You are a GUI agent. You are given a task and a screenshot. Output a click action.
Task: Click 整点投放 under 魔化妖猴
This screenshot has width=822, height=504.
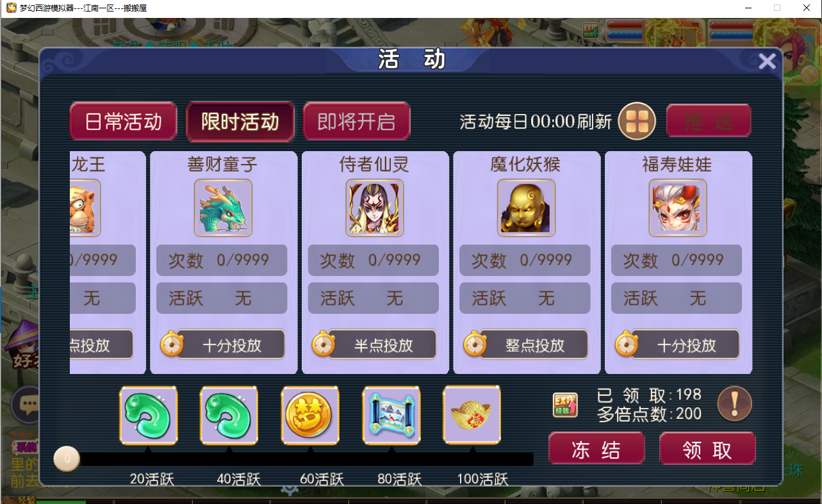(x=534, y=345)
